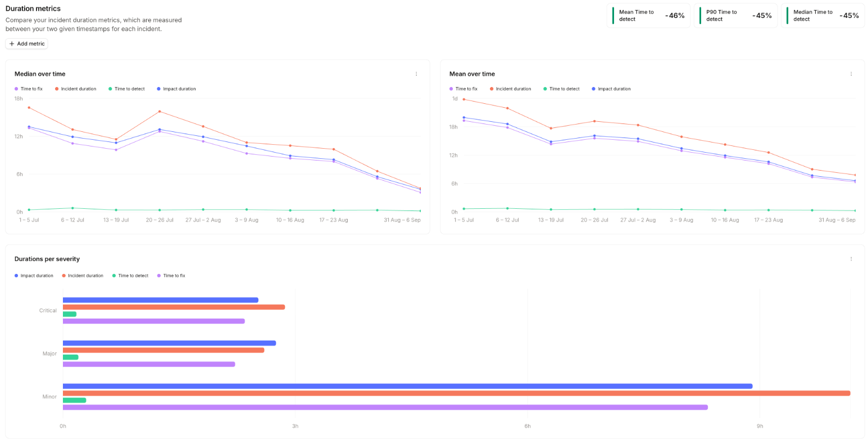Toggle Impact duration in Durations per severity legend

(x=34, y=276)
